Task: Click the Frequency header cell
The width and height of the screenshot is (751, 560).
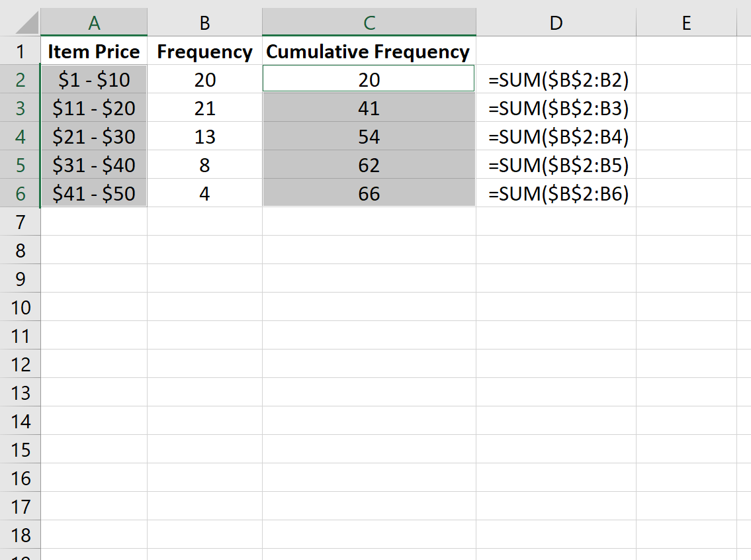Action: 204,52
